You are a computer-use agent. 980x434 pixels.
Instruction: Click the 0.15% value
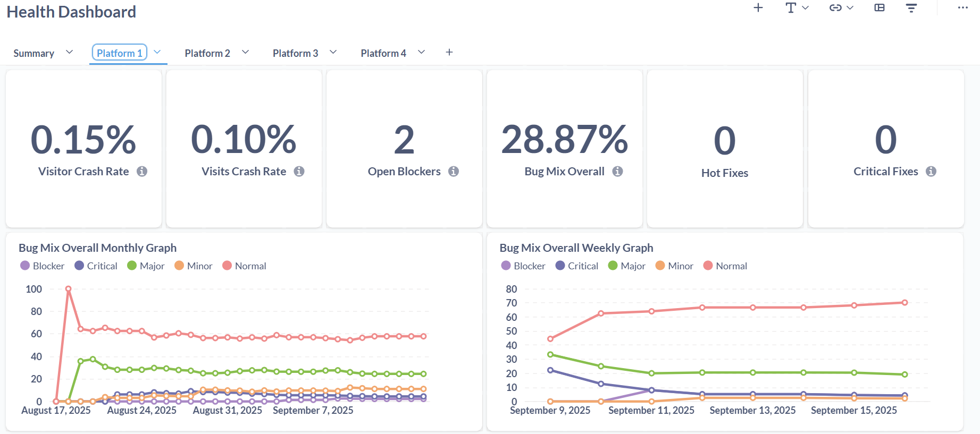(83, 140)
